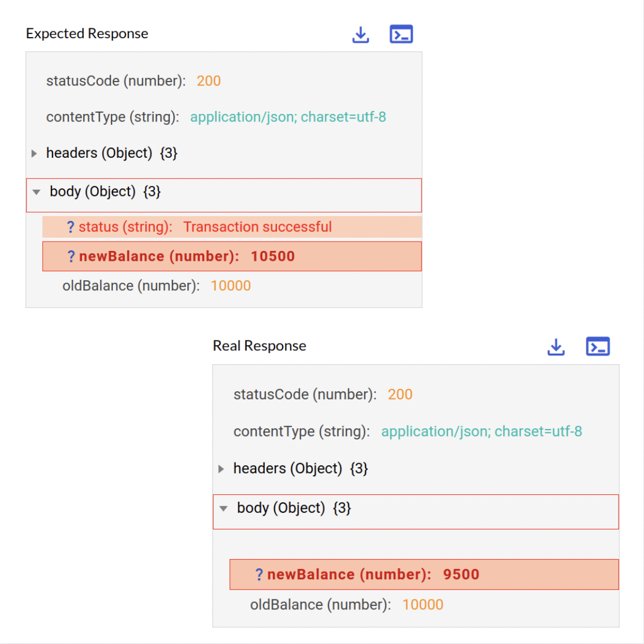Select expected newBalance 10500 row
Image resolution: width=644 pixels, height=644 pixels.
232,256
